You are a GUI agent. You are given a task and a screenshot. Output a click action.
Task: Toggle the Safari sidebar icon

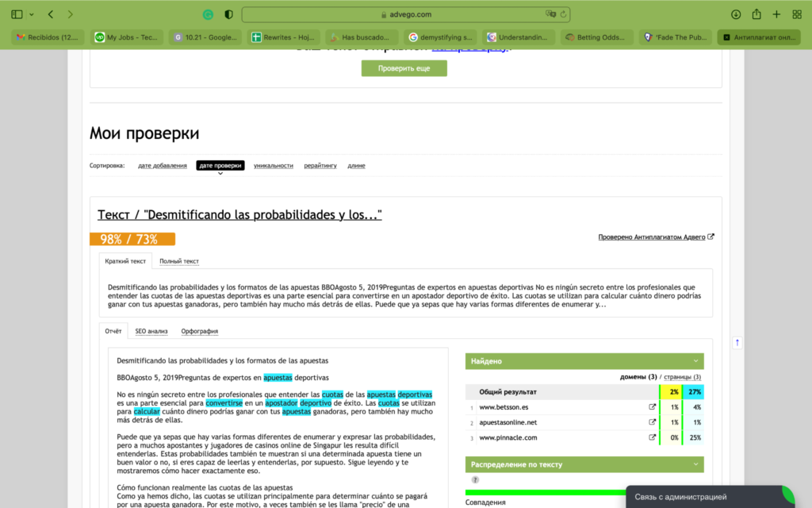(17, 14)
